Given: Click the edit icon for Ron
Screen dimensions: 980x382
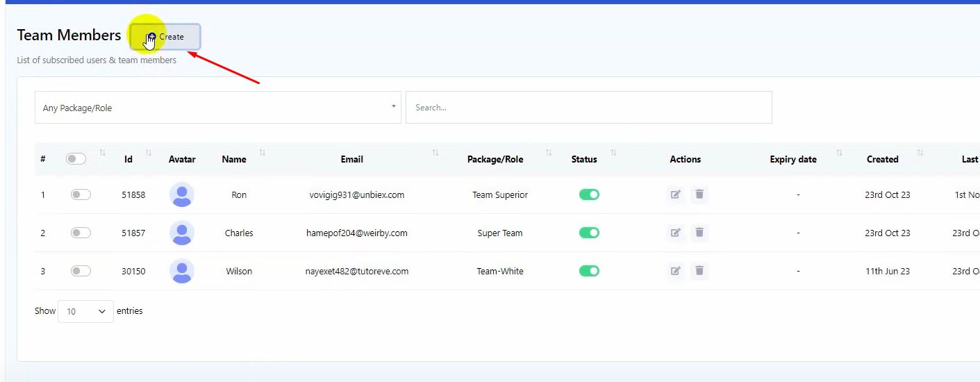Looking at the screenshot, I should pos(675,194).
